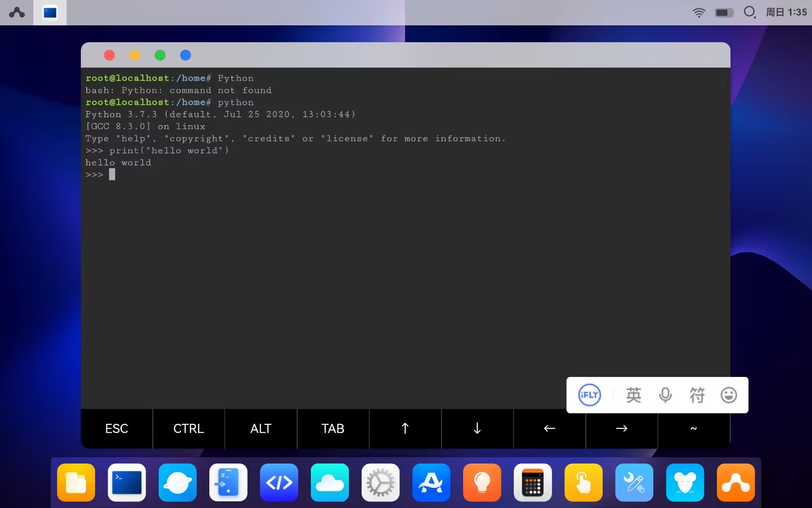Toggle the 英 English input mode

(x=634, y=395)
